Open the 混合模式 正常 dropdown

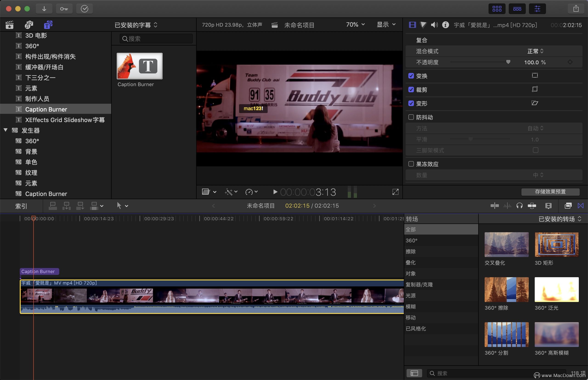click(535, 51)
